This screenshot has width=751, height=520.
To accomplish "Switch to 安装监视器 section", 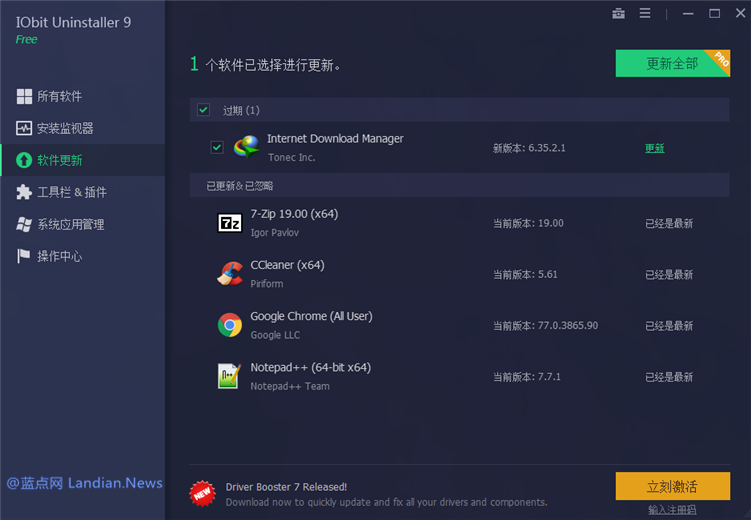I will tap(83, 128).
